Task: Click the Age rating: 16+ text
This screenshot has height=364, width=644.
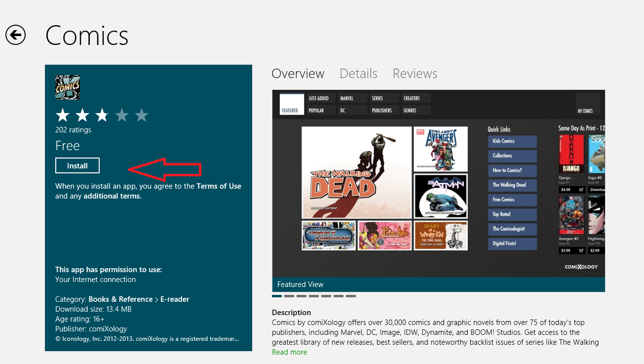Action: click(80, 319)
